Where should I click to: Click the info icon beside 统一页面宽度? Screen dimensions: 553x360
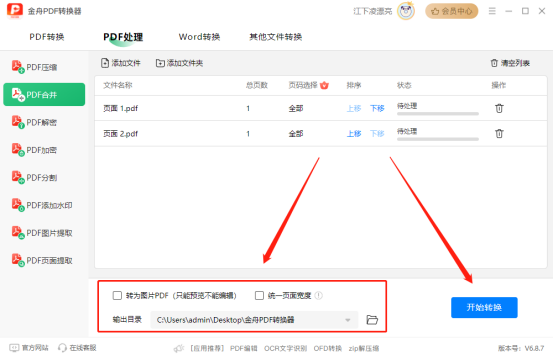click(x=318, y=295)
